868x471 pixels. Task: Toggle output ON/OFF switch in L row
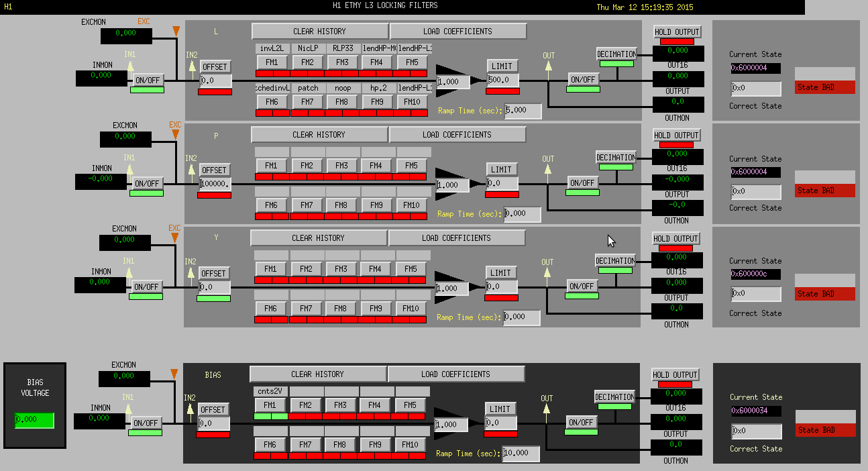coord(584,79)
